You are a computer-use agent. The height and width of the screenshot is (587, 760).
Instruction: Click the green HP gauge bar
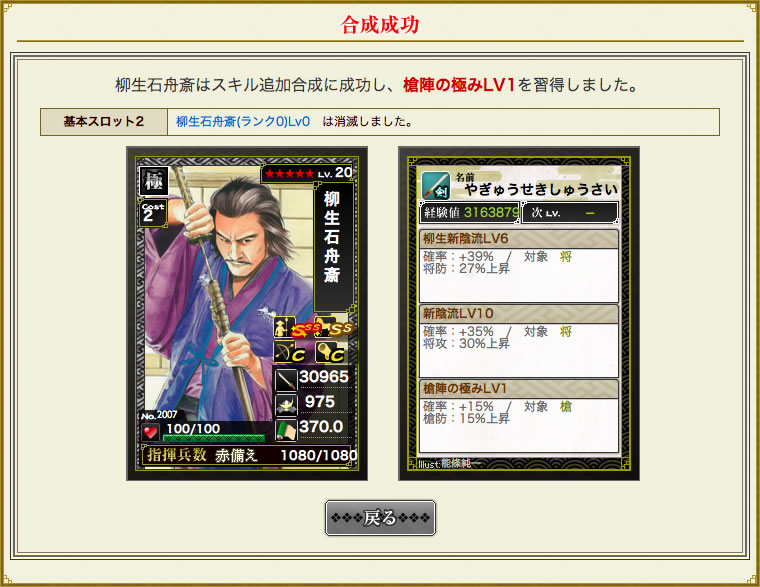(214, 438)
